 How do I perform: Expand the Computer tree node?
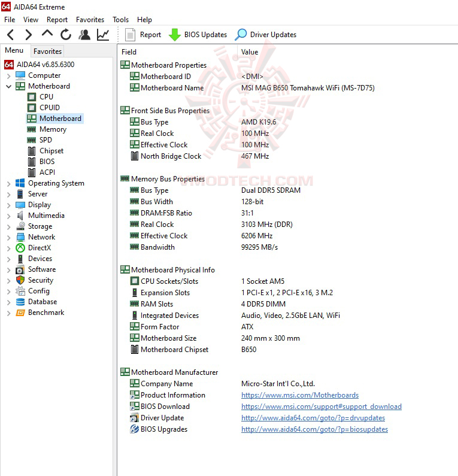[9, 75]
